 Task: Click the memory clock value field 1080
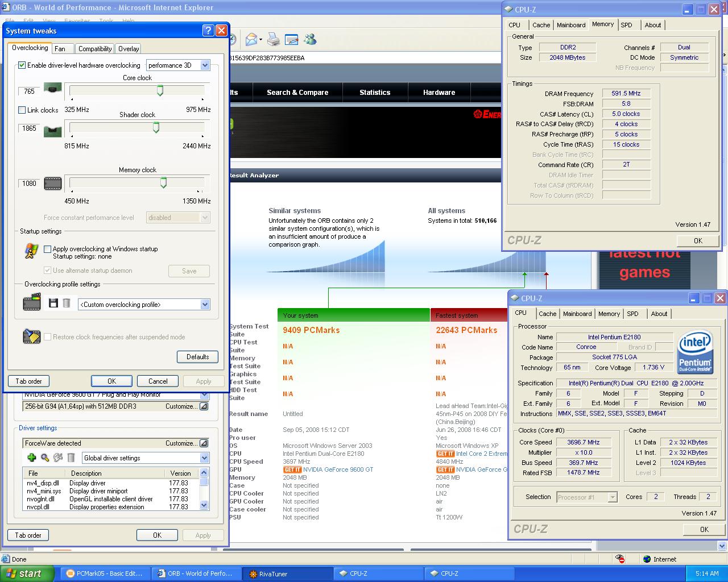point(29,184)
